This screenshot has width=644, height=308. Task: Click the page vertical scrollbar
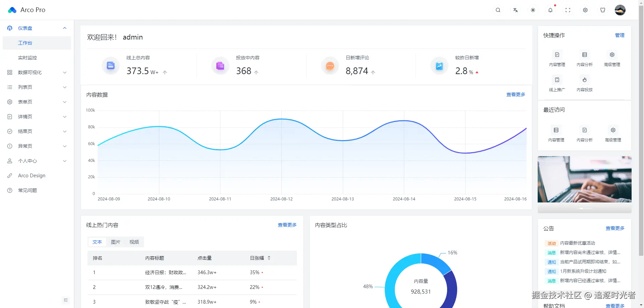641,134
